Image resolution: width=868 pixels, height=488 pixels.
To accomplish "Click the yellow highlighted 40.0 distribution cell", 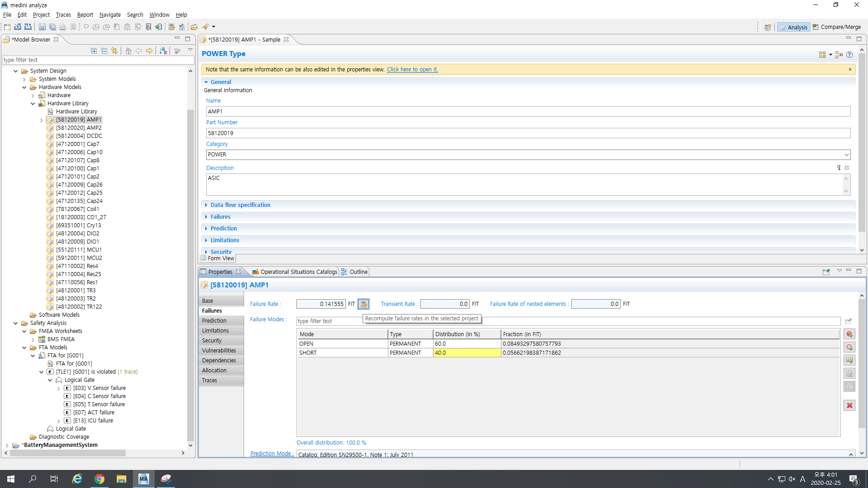I will coord(467,353).
